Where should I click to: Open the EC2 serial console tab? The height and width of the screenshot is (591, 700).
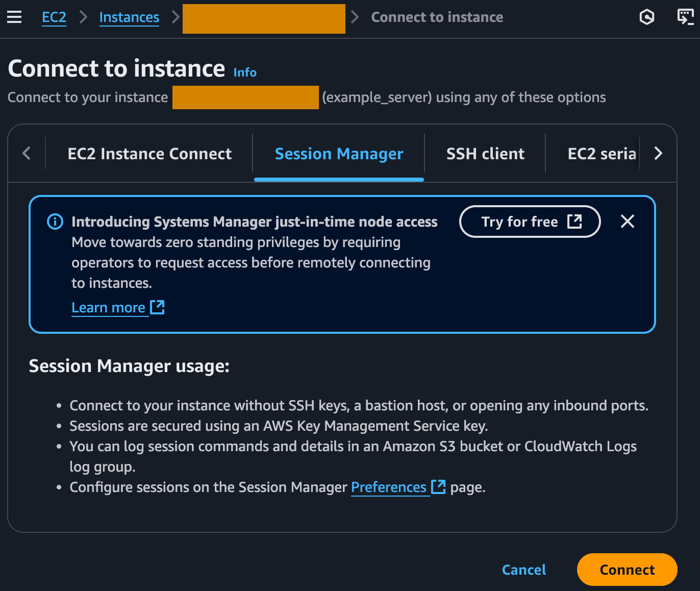tap(602, 154)
